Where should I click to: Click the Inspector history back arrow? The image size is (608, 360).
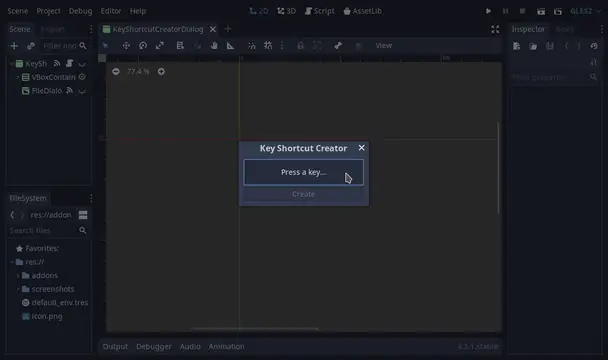pyautogui.click(x=567, y=46)
